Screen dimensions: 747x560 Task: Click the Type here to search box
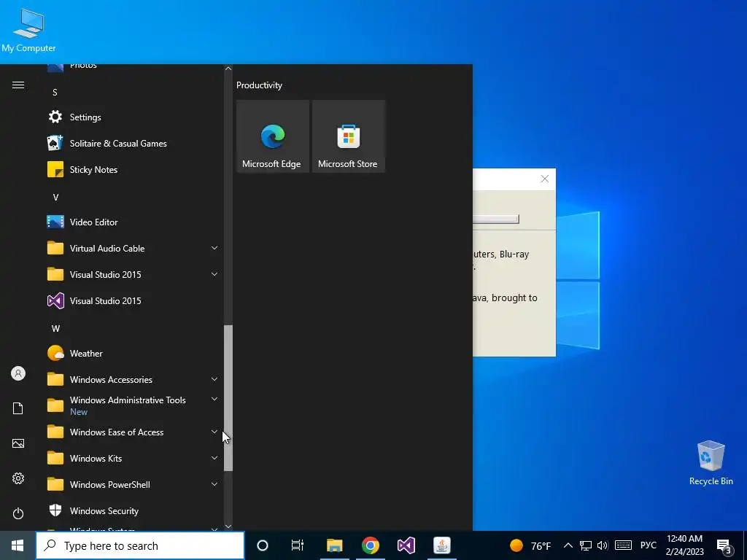140,545
